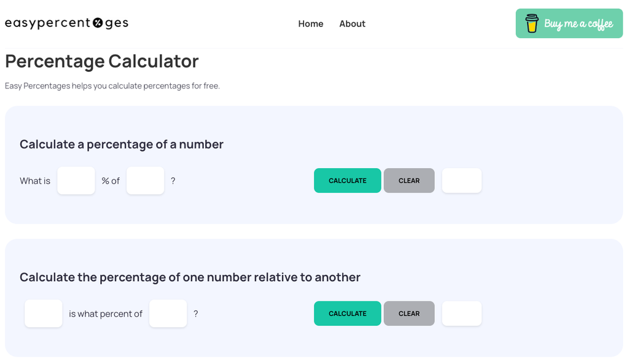Click the input after 'is what percent of'

(x=168, y=314)
